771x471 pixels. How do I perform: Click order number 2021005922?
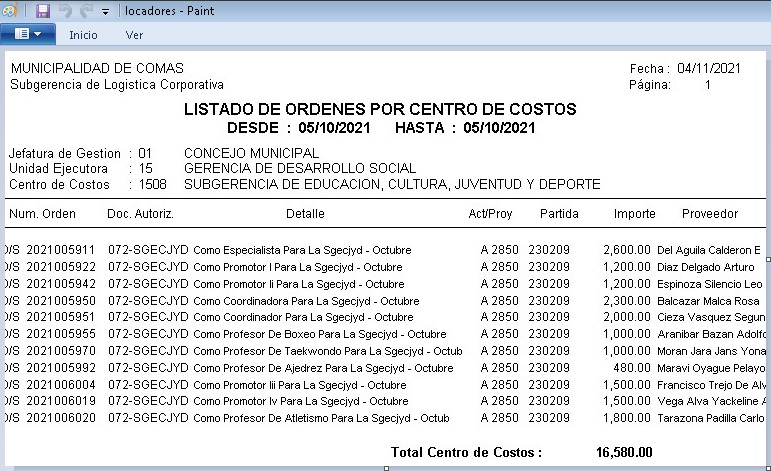click(60, 267)
